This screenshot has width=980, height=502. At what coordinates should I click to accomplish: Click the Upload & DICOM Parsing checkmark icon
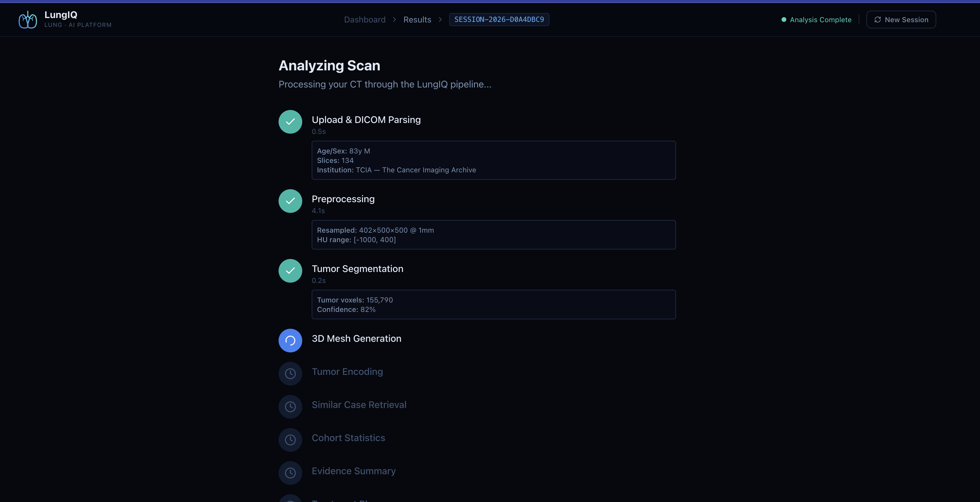point(290,122)
